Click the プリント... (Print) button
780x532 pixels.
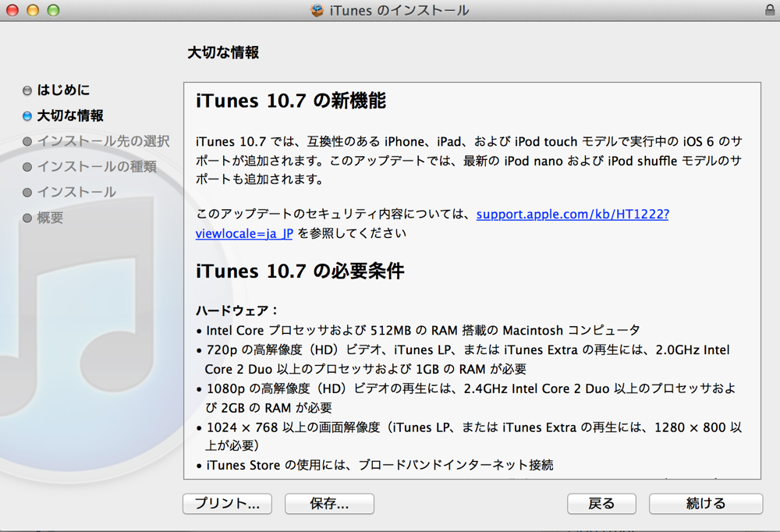point(227,503)
